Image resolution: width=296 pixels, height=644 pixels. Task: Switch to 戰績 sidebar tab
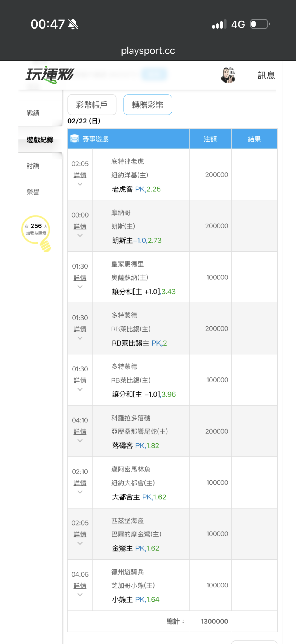click(33, 113)
